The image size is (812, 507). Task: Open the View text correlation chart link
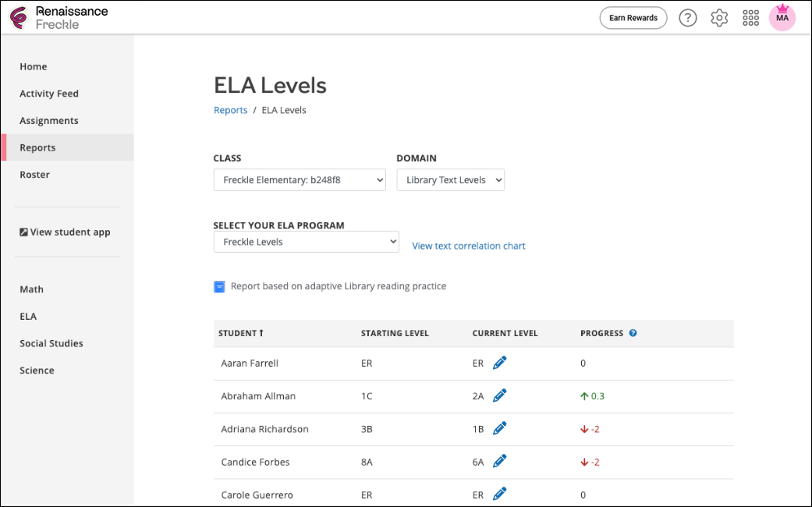pos(468,246)
